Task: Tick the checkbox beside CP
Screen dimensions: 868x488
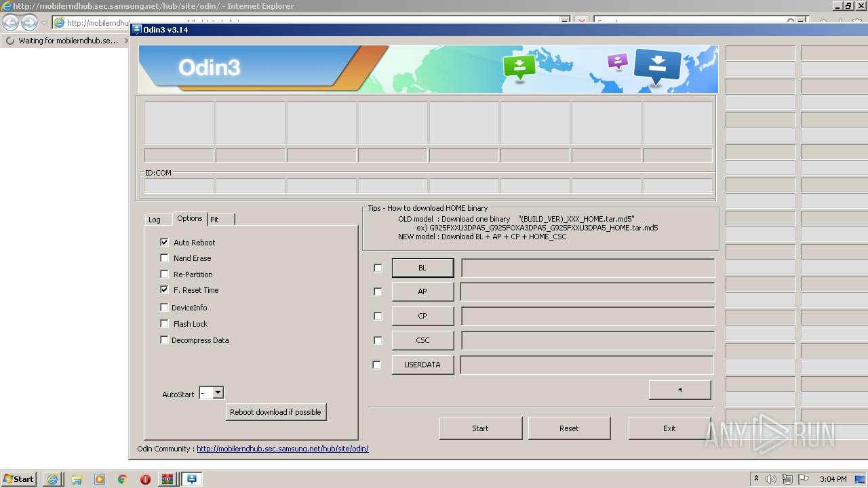Action: tap(378, 316)
